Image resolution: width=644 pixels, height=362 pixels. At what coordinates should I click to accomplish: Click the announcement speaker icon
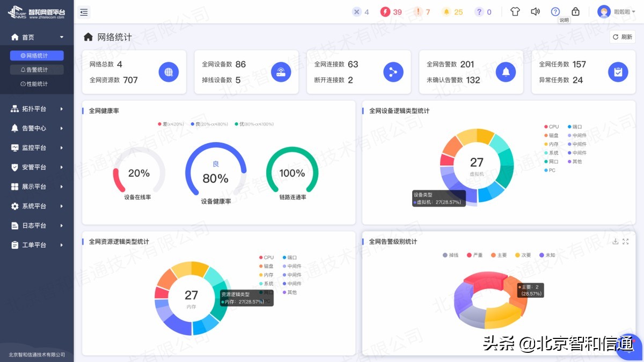pyautogui.click(x=535, y=11)
